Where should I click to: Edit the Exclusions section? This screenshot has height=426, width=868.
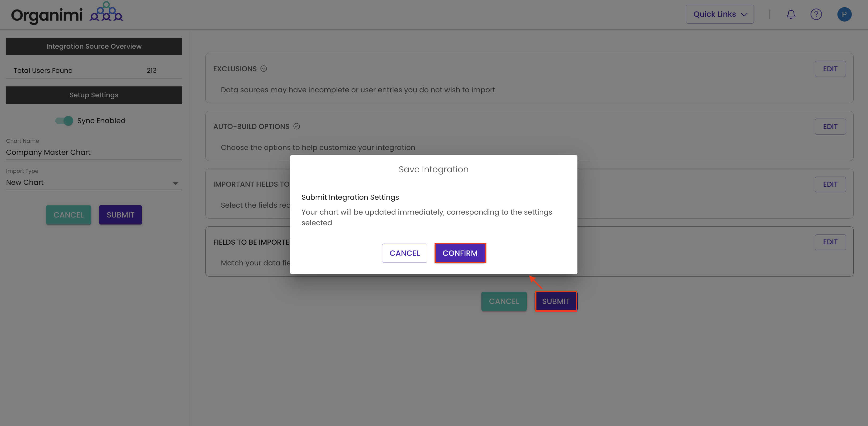click(x=830, y=69)
